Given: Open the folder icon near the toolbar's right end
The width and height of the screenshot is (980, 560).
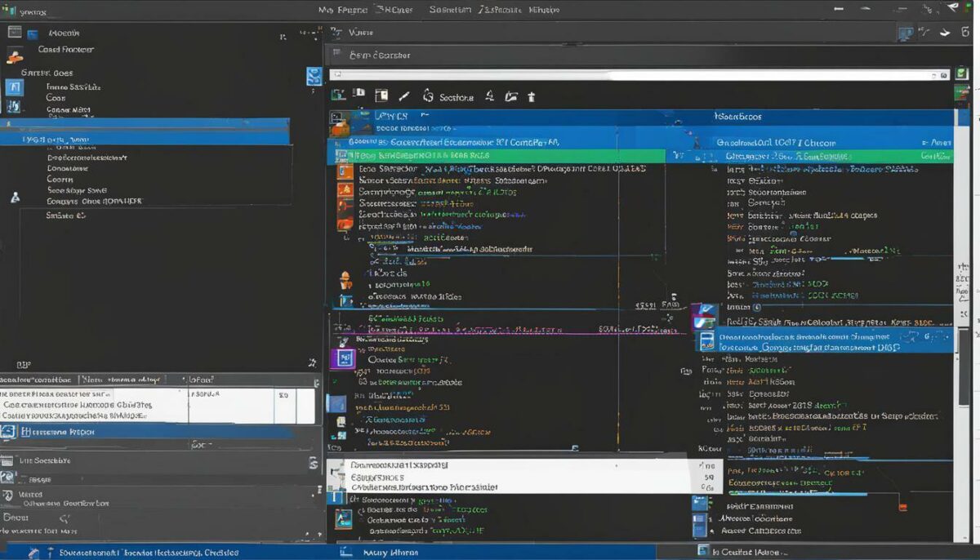Looking at the screenshot, I should pyautogui.click(x=511, y=96).
